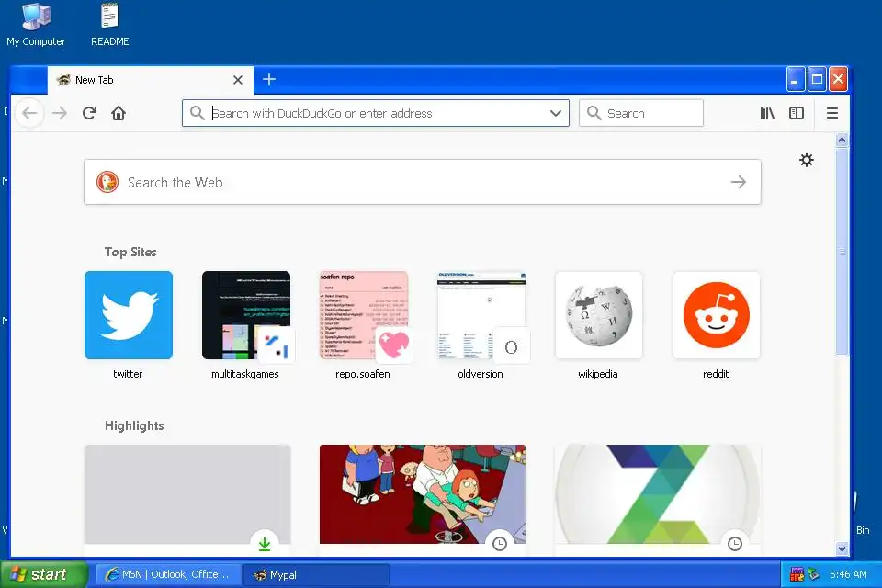882x588 pixels.
Task: Minimize the Mypal browser window
Action: point(796,79)
